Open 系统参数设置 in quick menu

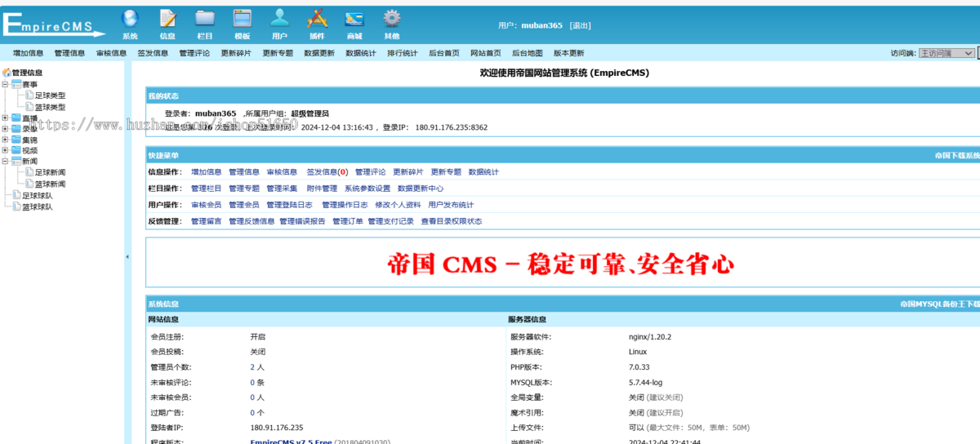point(367,189)
